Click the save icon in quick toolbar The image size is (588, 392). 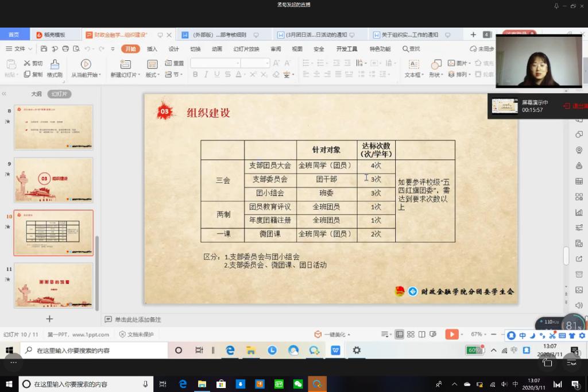click(44, 49)
